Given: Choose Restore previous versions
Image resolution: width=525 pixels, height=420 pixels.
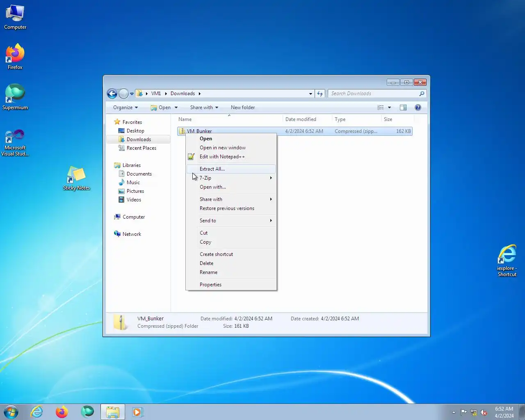Looking at the screenshot, I should tap(231, 208).
